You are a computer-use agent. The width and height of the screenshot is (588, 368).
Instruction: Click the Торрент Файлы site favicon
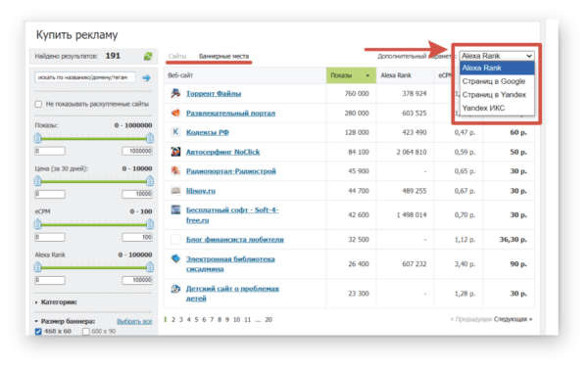175,93
